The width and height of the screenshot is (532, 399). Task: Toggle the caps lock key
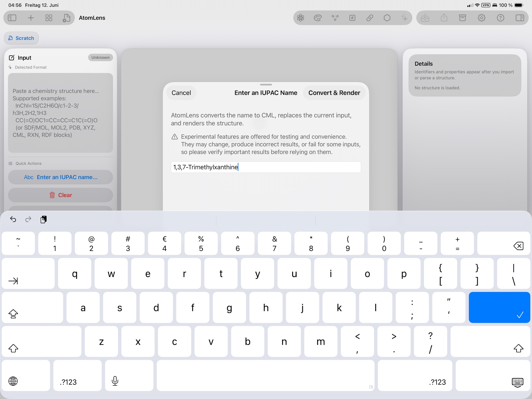click(x=33, y=307)
